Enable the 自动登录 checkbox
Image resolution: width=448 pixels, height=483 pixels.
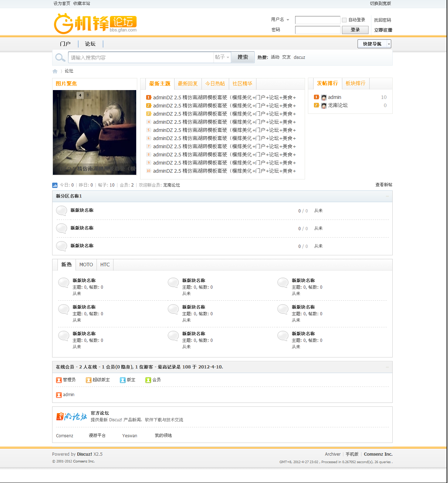344,20
